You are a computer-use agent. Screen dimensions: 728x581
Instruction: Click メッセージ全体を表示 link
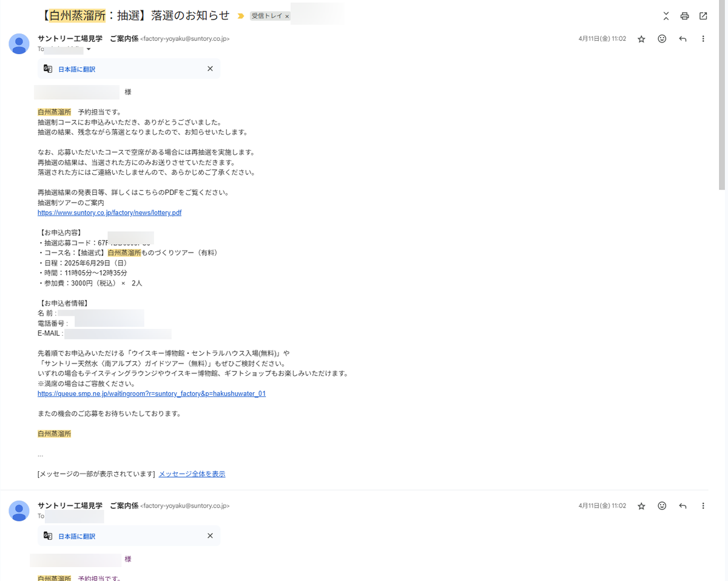pyautogui.click(x=192, y=474)
